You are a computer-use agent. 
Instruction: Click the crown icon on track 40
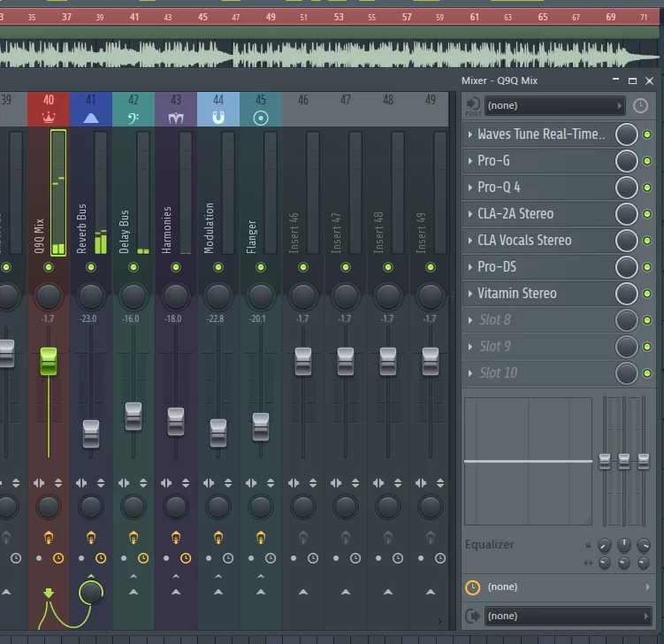[x=49, y=117]
